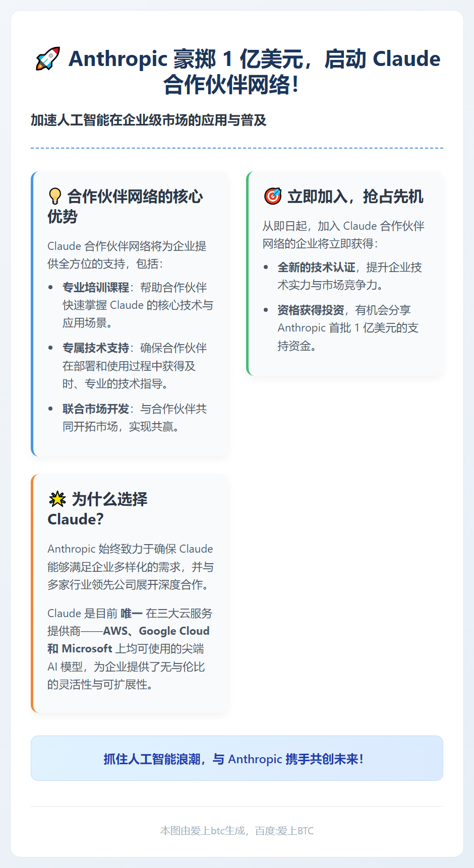Click the bold word 唯一

coord(132,614)
